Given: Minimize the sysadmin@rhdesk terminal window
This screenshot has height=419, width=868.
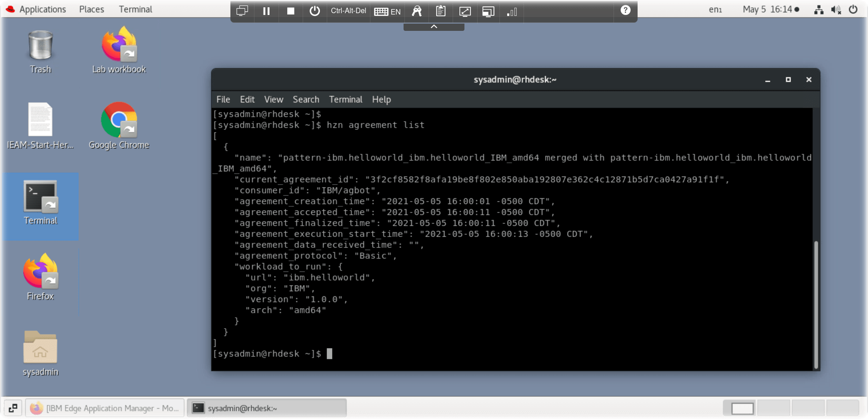Looking at the screenshot, I should point(768,80).
